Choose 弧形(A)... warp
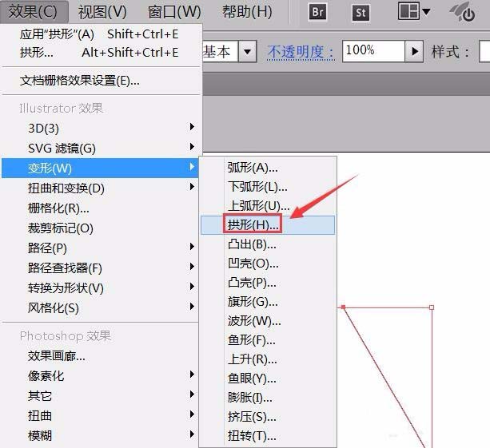 pyautogui.click(x=268, y=168)
